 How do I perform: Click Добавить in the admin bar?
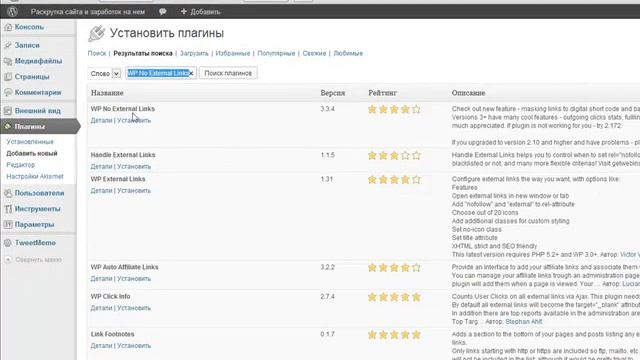click(205, 12)
